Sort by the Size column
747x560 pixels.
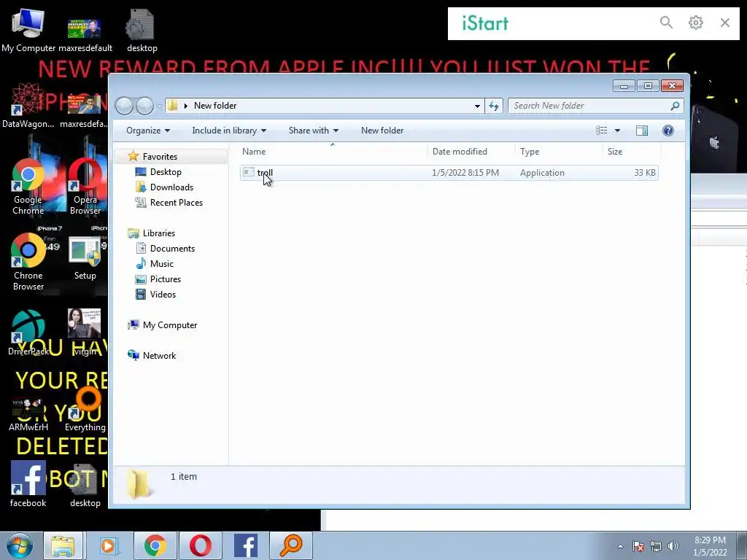pos(632,152)
